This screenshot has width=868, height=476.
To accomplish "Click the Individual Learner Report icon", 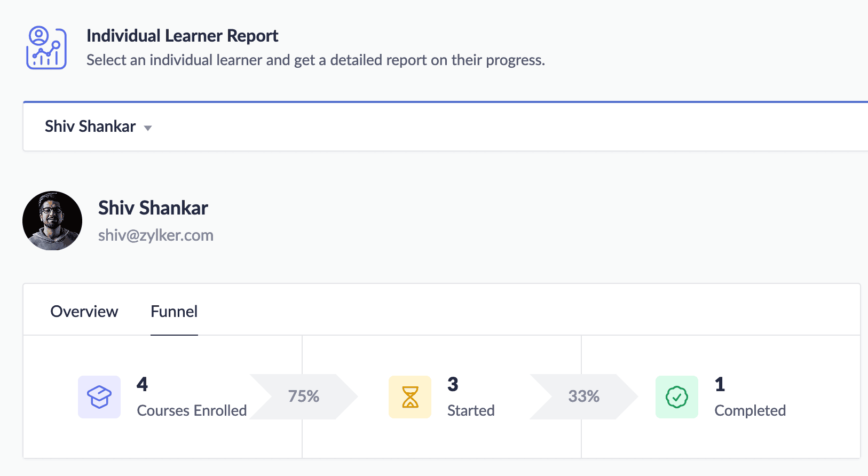I will tap(46, 48).
